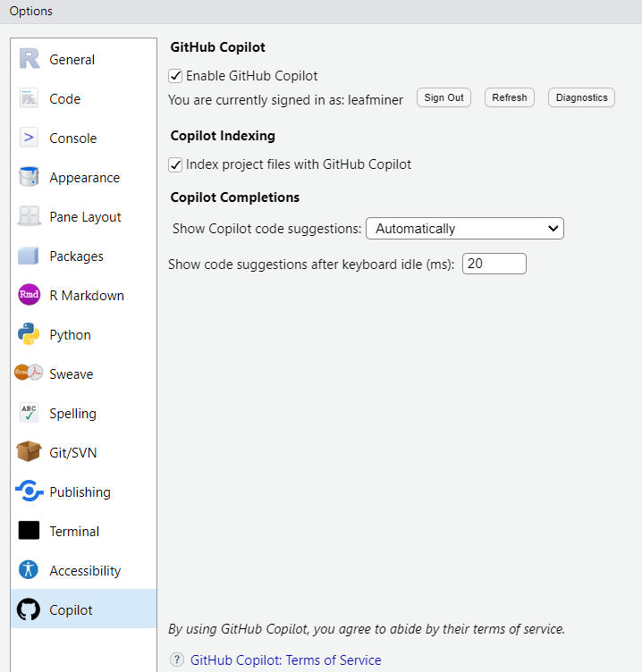Viewport: 642px width, 672px height.
Task: Click the Console prompt icon
Action: point(29,139)
